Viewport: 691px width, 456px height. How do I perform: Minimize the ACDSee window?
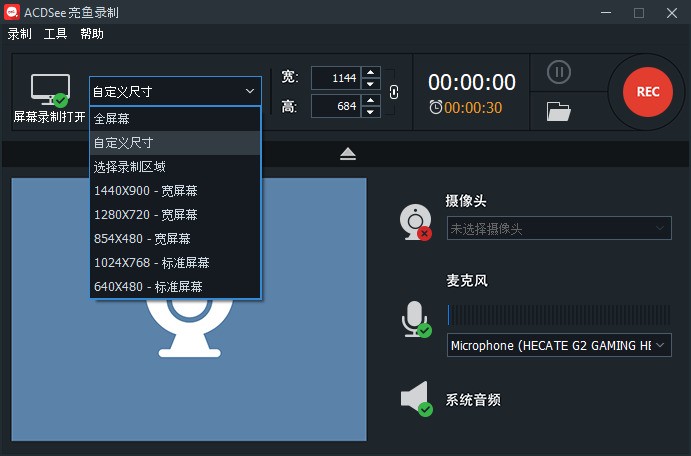[x=606, y=13]
